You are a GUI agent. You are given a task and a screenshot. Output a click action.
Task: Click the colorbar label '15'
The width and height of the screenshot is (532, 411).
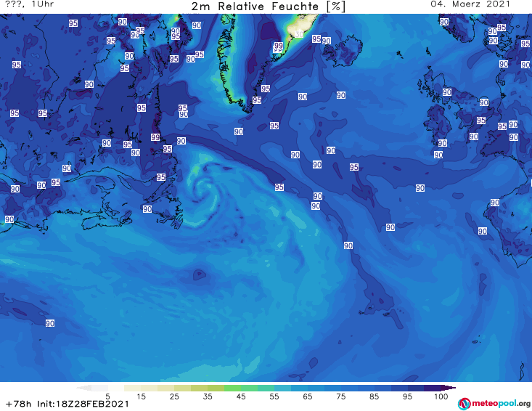(141, 396)
